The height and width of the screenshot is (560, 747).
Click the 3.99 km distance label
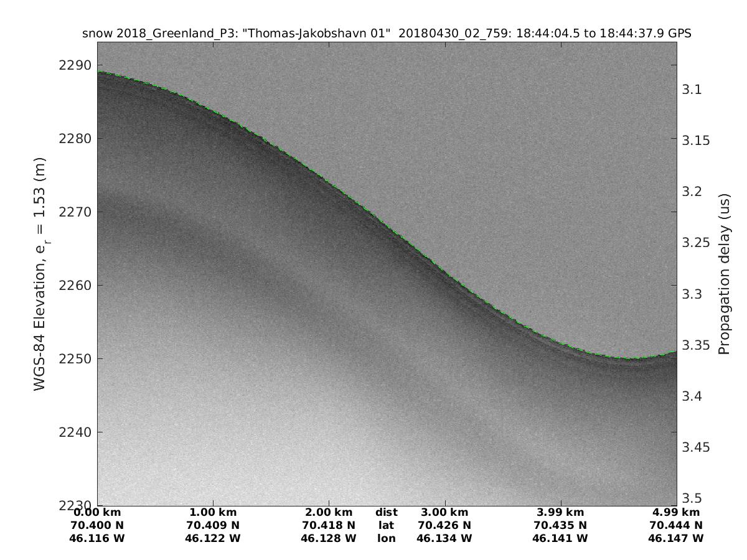point(561,512)
